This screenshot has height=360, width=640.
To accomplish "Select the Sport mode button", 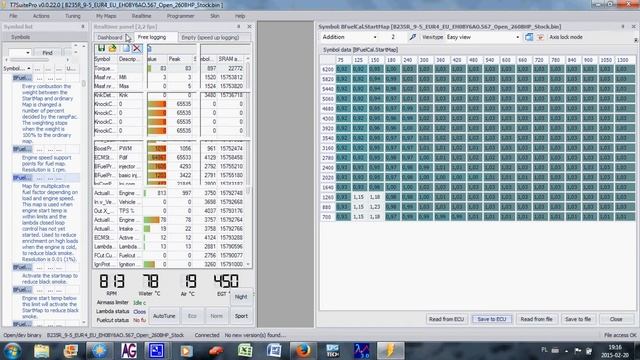I will click(241, 316).
